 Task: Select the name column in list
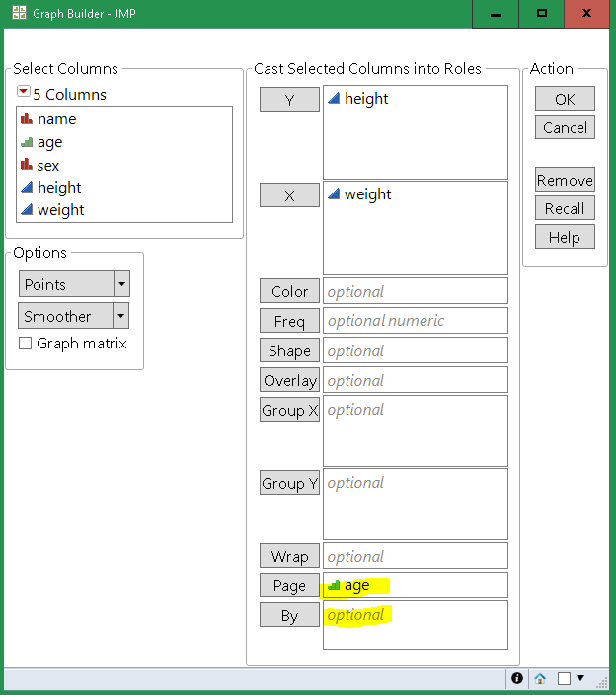56,119
